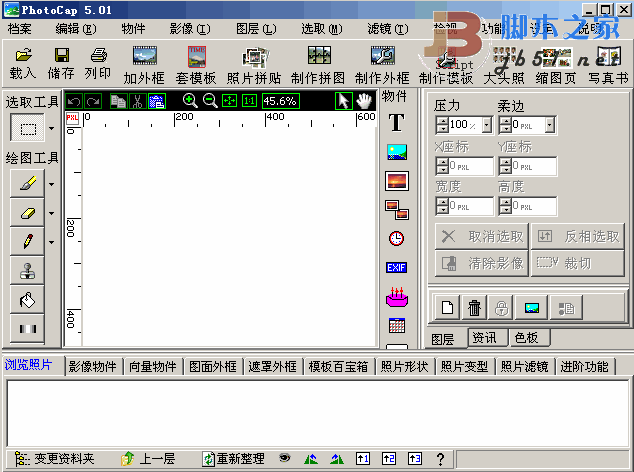
Task: Click the 高度 height input field
Action: pyautogui.click(x=528, y=206)
